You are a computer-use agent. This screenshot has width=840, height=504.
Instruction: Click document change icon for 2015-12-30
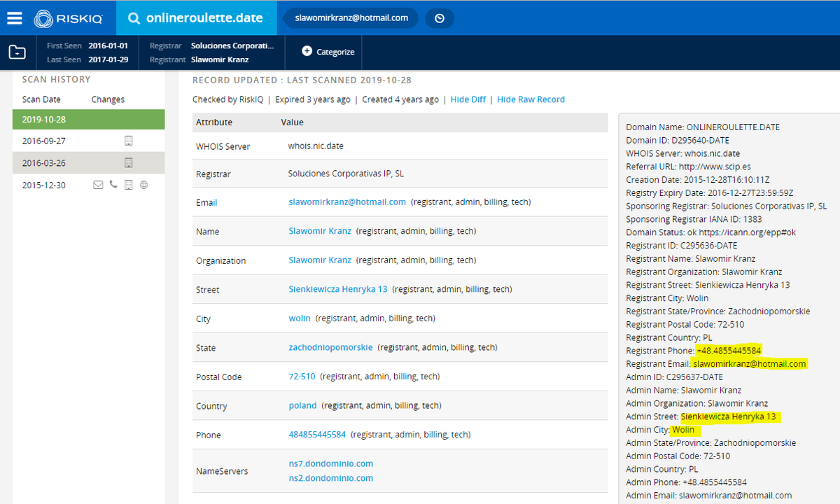pos(128,185)
